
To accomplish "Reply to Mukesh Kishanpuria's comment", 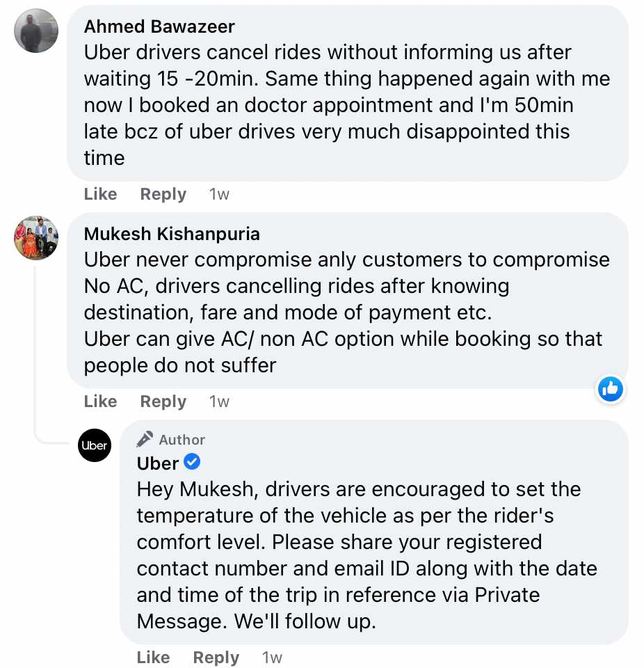I will [x=163, y=401].
